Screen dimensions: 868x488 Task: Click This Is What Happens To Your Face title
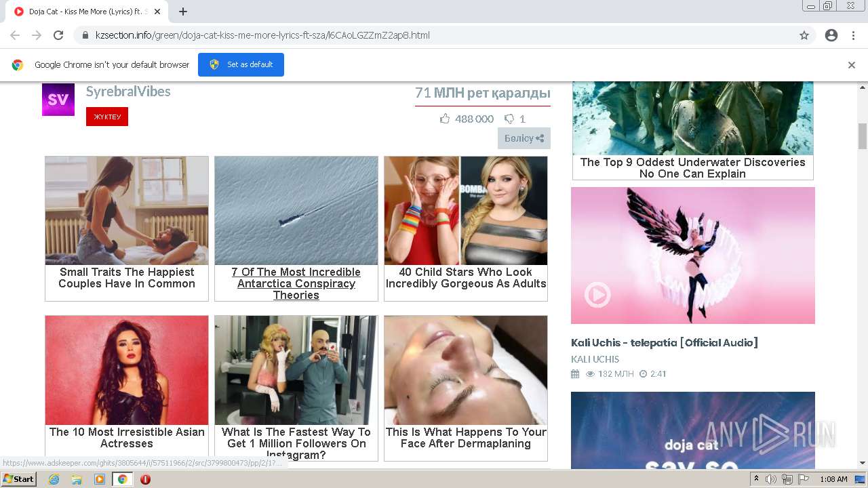(466, 438)
